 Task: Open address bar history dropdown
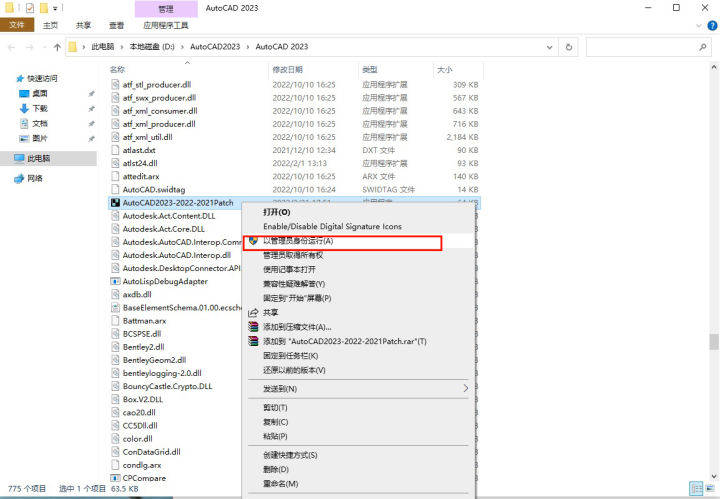(x=549, y=47)
